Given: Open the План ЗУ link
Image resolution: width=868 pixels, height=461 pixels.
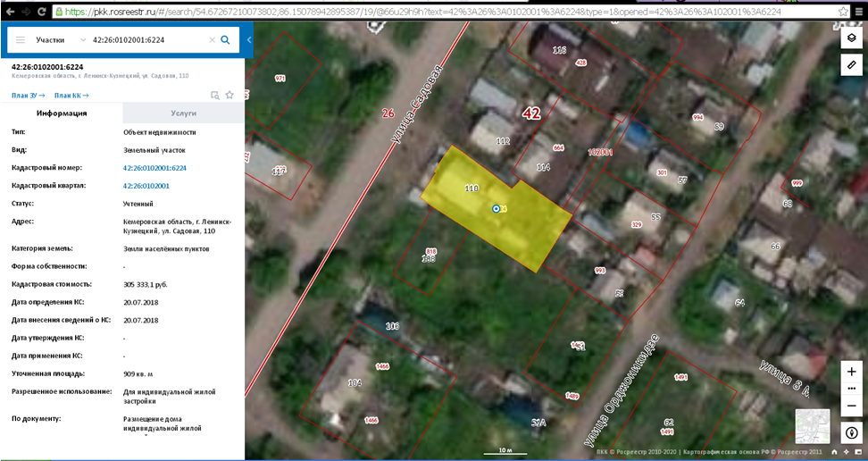Looking at the screenshot, I should pyautogui.click(x=27, y=95).
